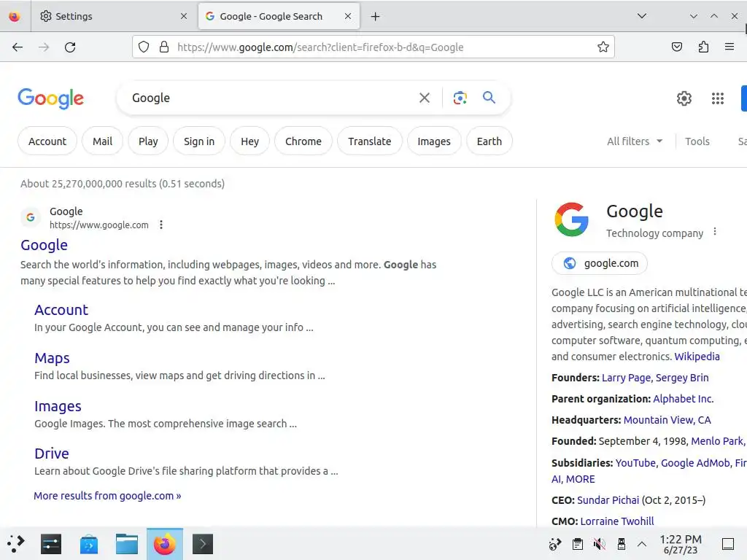
Task: Select the Sign in filter chip
Action: 199,141
